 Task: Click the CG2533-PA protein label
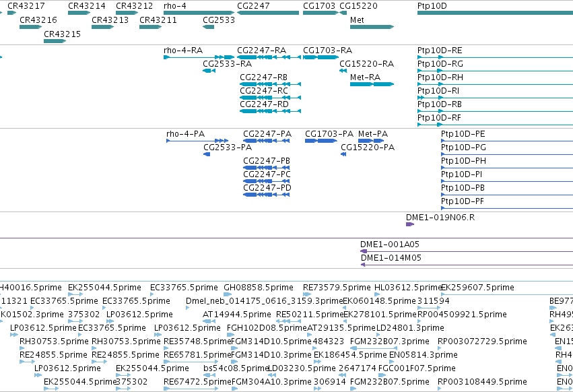click(228, 148)
